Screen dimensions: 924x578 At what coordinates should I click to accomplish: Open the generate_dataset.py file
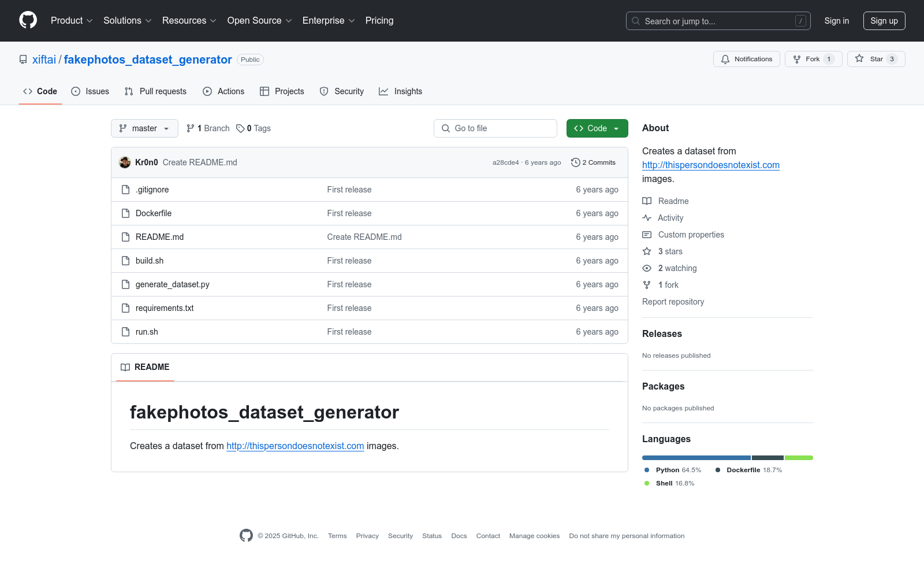coord(173,284)
